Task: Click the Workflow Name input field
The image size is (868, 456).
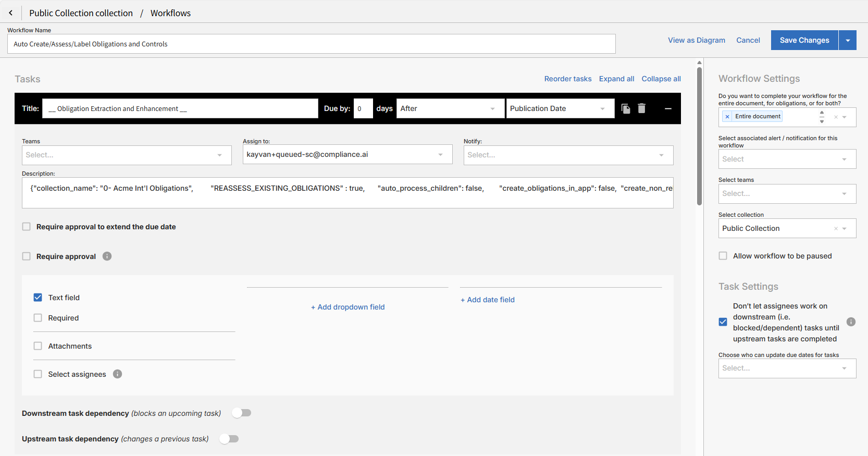Action: (311, 44)
